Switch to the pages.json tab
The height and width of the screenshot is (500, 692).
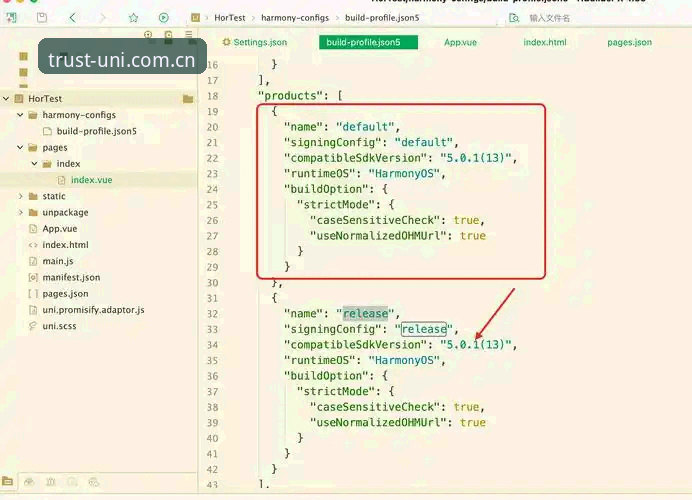coord(629,42)
